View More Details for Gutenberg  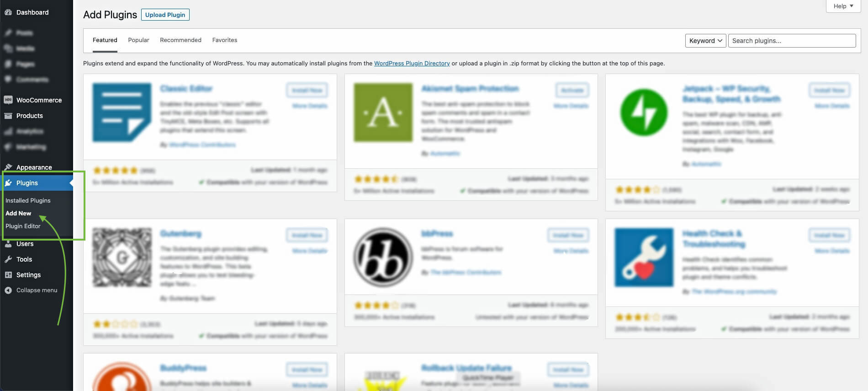click(310, 251)
